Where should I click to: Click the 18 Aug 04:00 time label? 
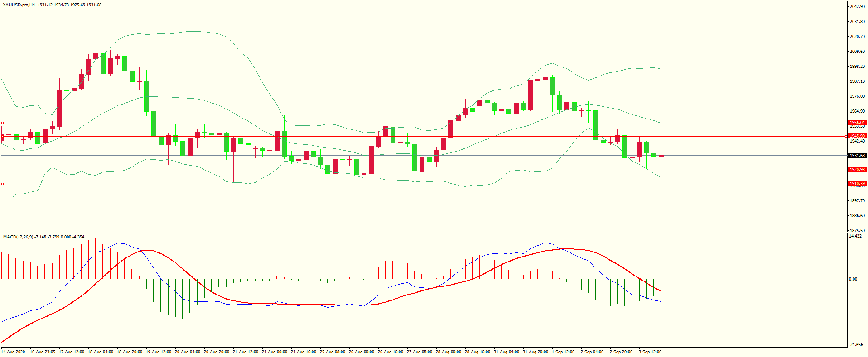tap(101, 352)
